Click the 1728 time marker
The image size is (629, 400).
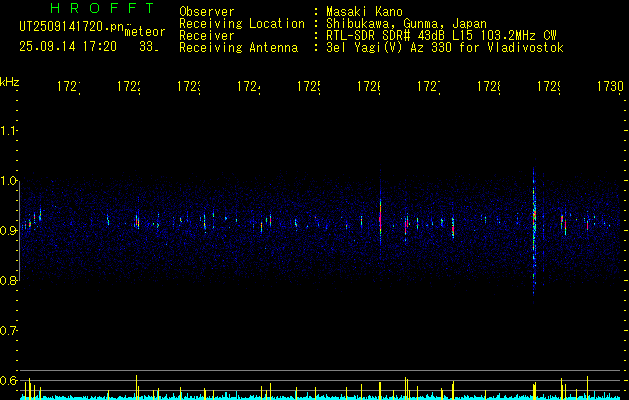click(489, 86)
